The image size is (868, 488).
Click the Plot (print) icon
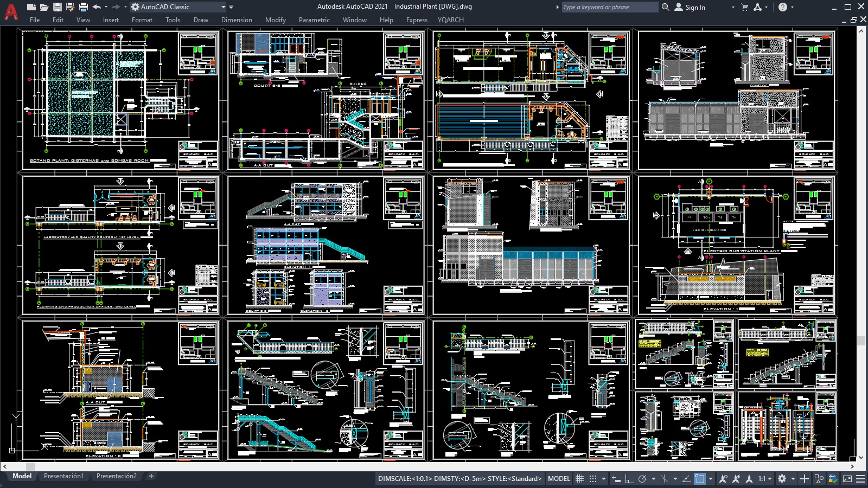83,7
